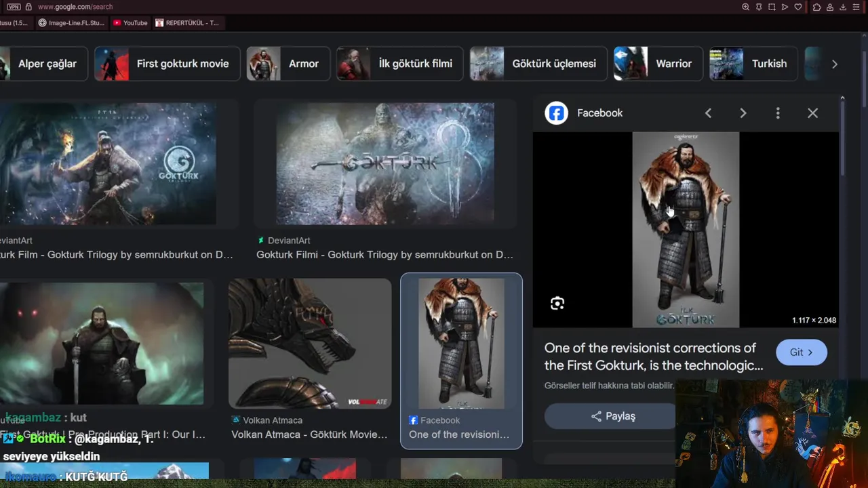Go to previous image in preview panel
Viewport: 868px width, 488px height.
(708, 113)
